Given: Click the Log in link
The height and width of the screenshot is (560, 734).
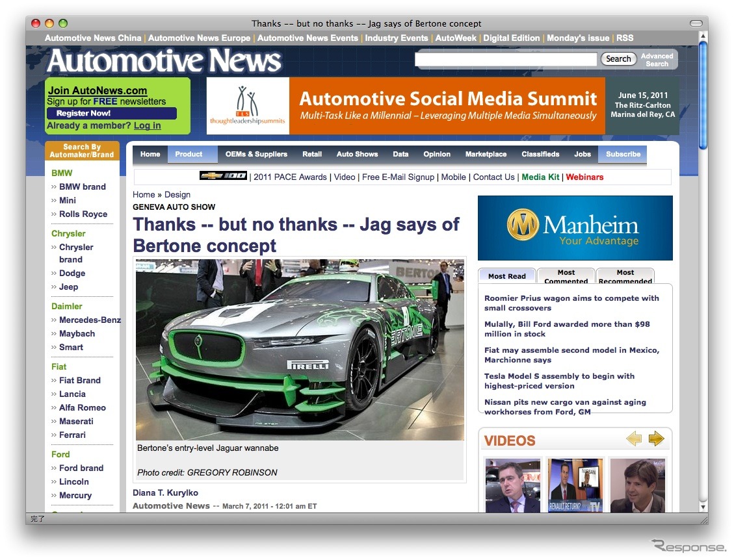Looking at the screenshot, I should pyautogui.click(x=147, y=125).
